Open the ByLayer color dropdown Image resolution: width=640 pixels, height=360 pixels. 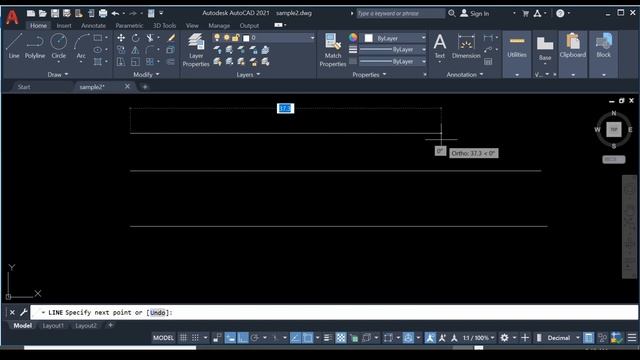point(423,38)
